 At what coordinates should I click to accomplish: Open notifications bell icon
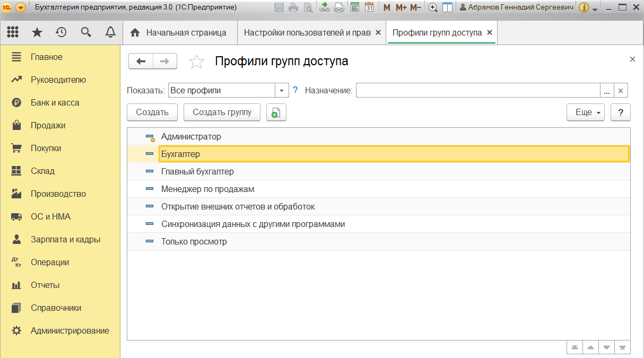(x=110, y=32)
